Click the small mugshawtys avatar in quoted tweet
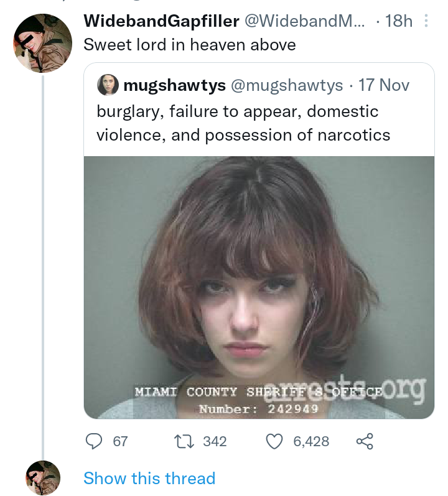 (108, 85)
